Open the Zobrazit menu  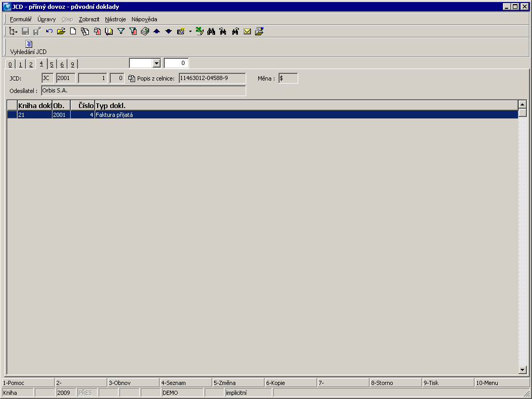(89, 19)
